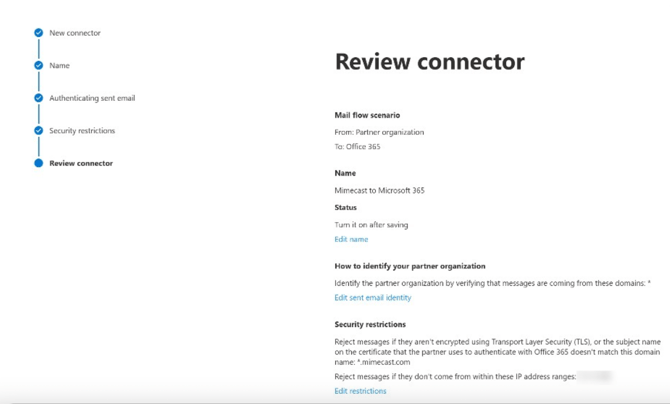Select the Mimecast to Microsoft 365 name text

click(x=379, y=190)
